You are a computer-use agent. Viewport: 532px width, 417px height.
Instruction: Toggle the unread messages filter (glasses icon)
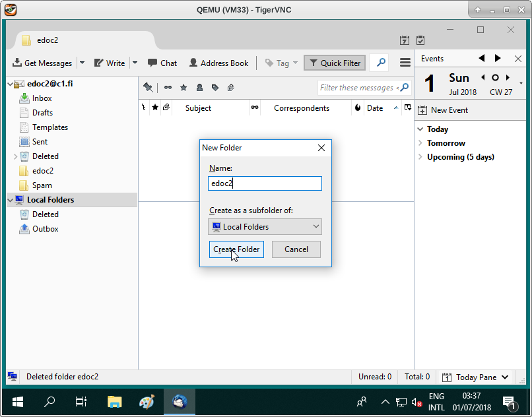(168, 87)
